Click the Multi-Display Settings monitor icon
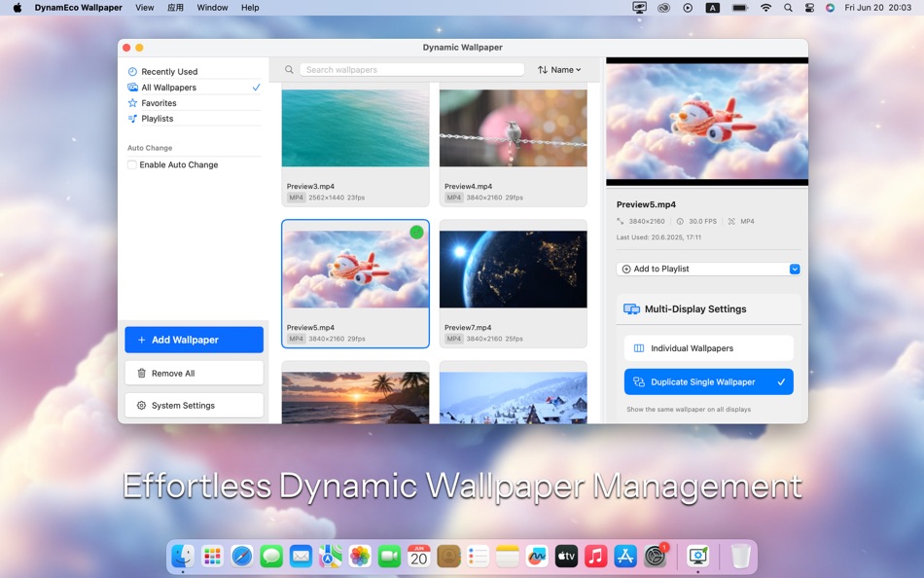Image resolution: width=924 pixels, height=578 pixels. 631,309
